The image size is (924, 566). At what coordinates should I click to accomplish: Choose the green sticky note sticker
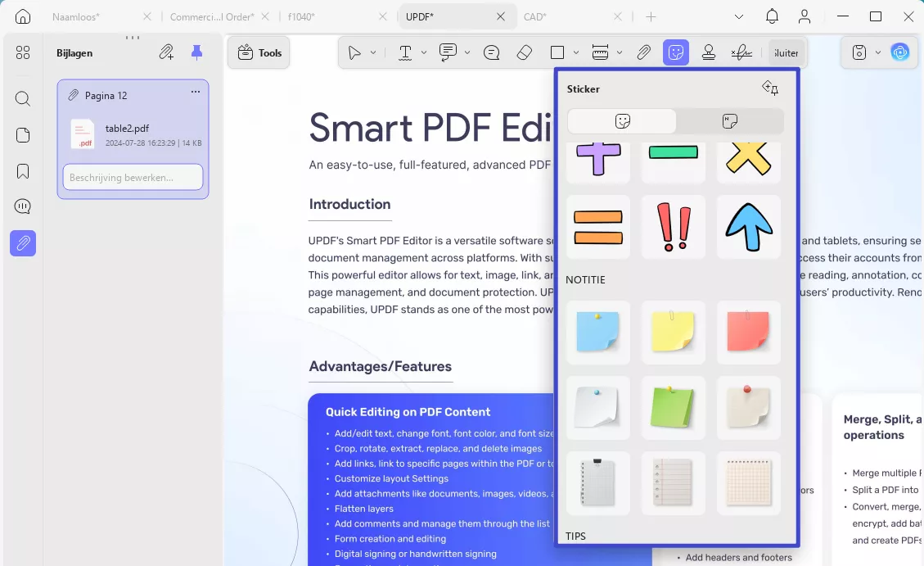click(x=674, y=408)
